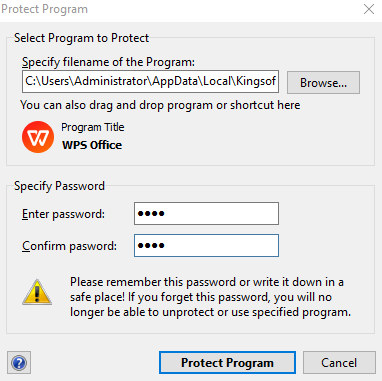
Task: Confirm with the Protect Program button
Action: click(x=227, y=362)
